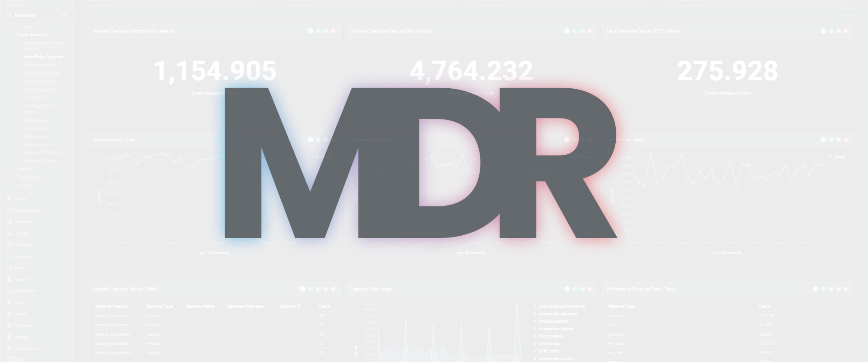Toggle osquery.results series in legend

551,321
